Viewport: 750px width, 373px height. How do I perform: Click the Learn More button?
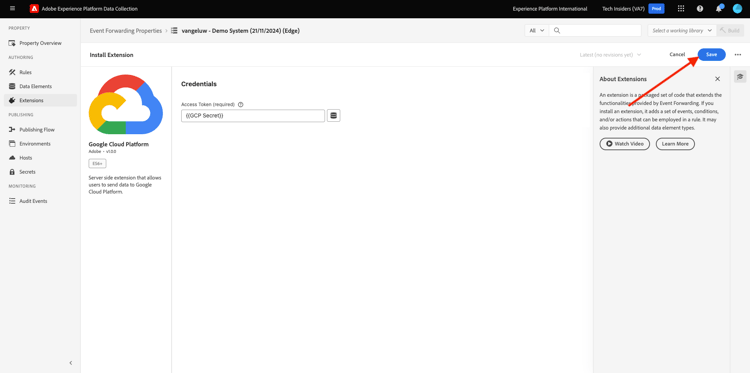point(675,143)
